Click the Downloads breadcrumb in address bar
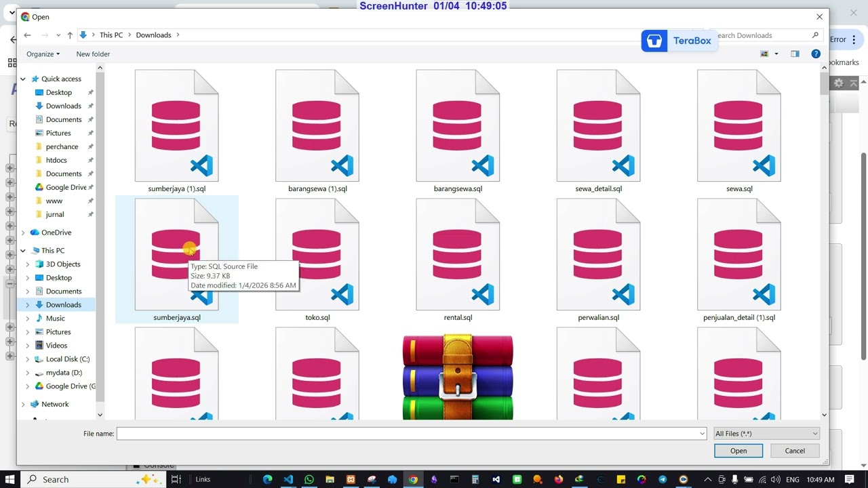 (x=153, y=35)
